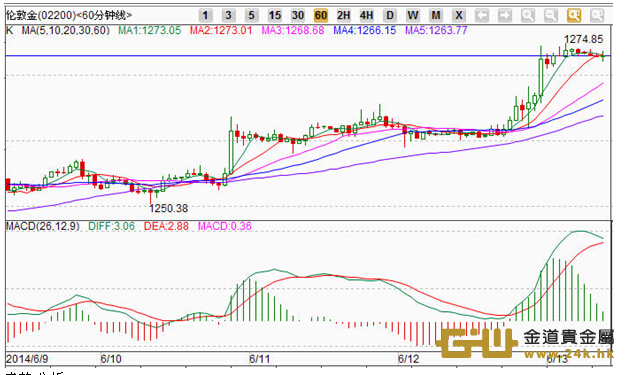This screenshot has height=375, width=633.
Task: Click the MACD(26,12,9) indicator label
Action: tap(43, 226)
